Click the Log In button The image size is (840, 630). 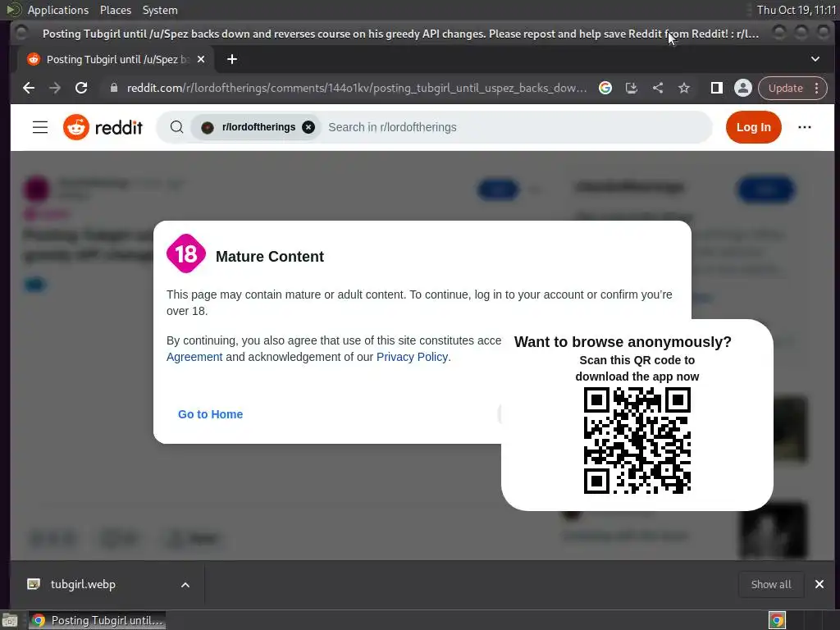(753, 127)
